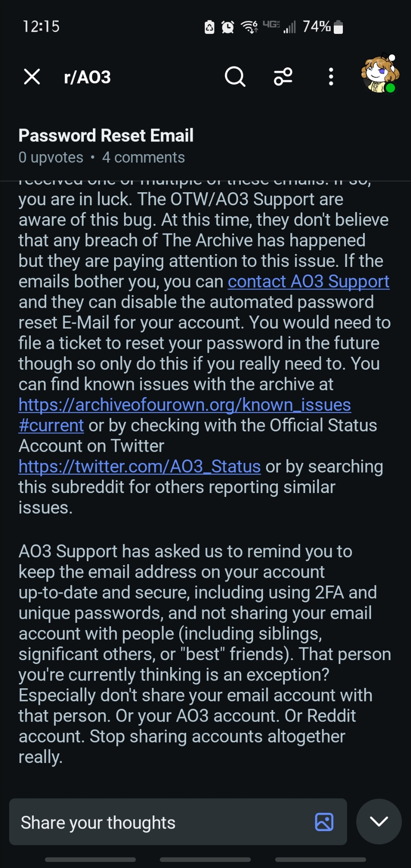Viewport: 411px width, 868px height.
Task: Tap the 12:15 clock in status bar
Action: [41, 26]
